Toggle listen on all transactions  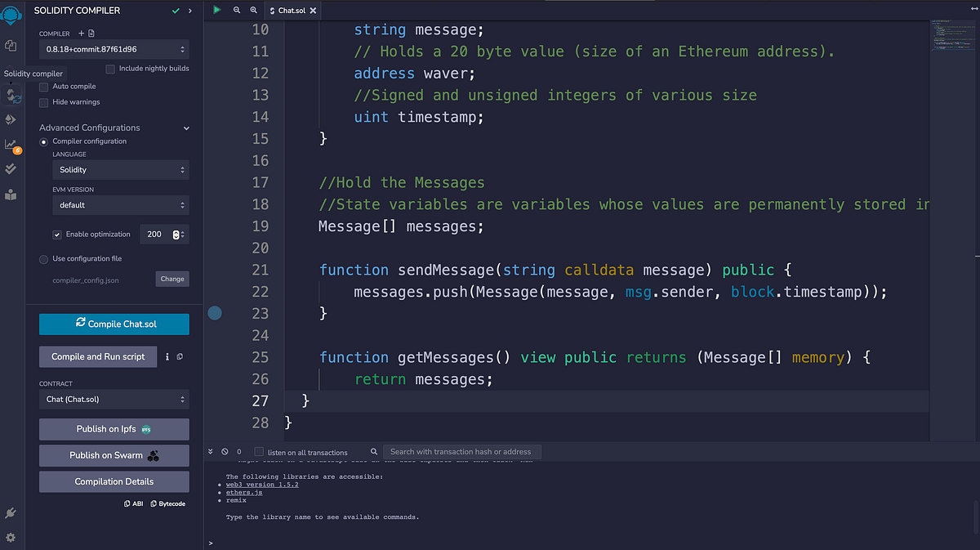point(258,451)
